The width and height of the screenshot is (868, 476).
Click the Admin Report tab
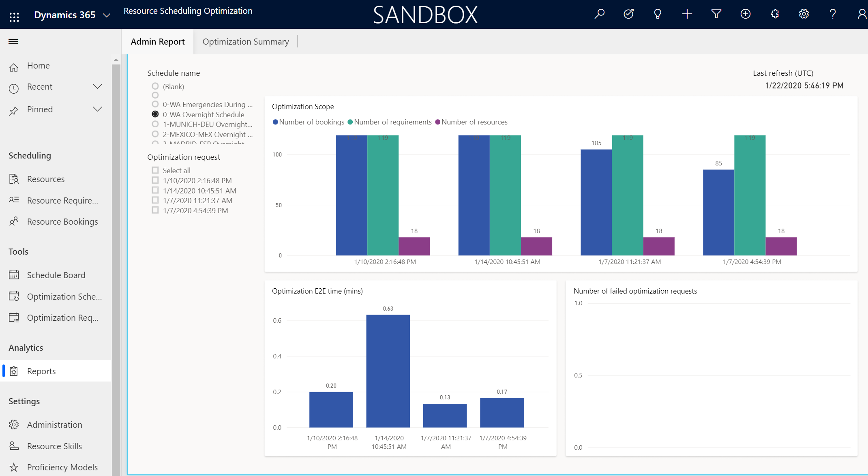click(x=158, y=41)
